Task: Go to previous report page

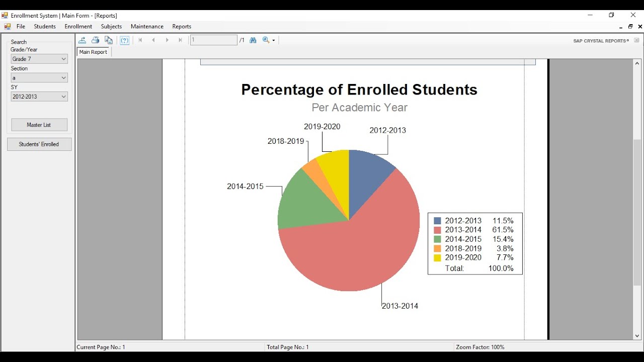Action: pos(153,40)
